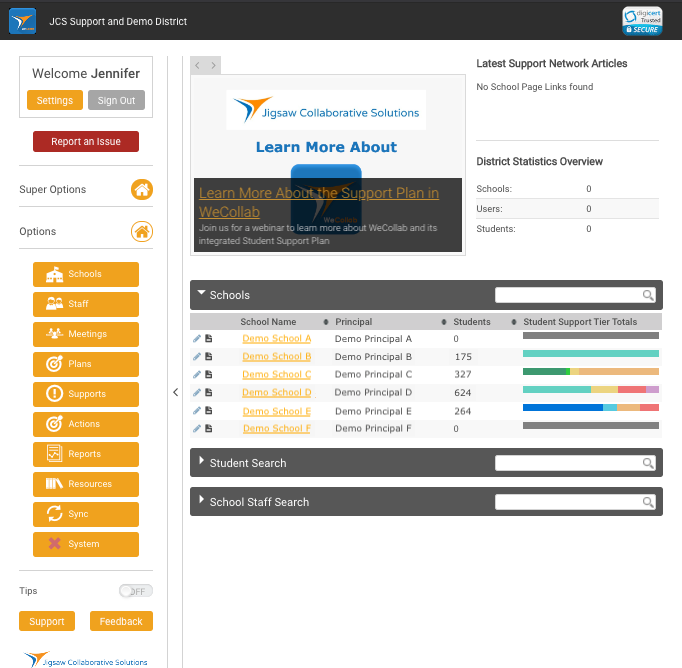Collapse the Schools panel
The image size is (682, 668).
click(x=202, y=294)
